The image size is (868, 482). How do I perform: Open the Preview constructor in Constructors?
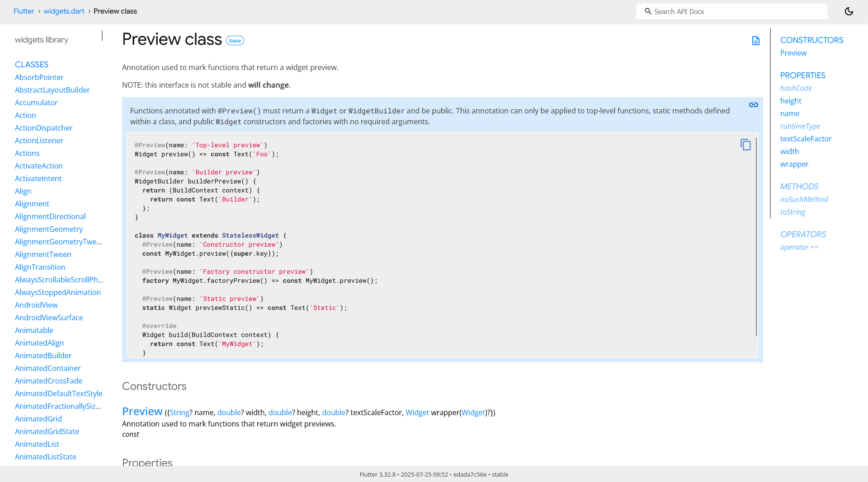click(x=142, y=412)
